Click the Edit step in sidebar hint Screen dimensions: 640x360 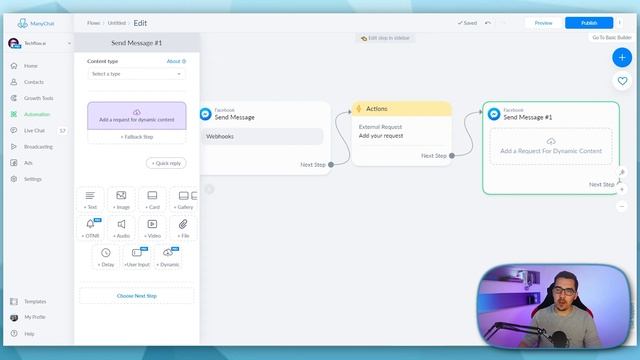[386, 38]
